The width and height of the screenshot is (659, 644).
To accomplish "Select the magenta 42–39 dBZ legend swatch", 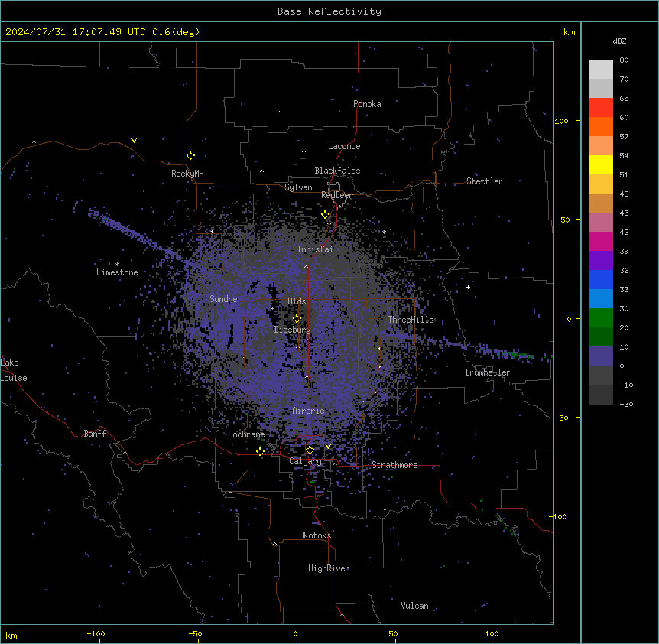I will [601, 241].
